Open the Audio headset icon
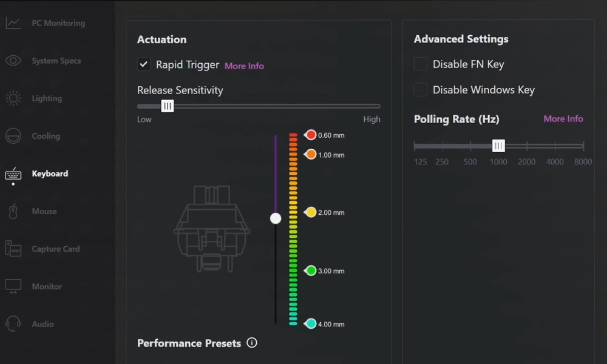 tap(13, 324)
